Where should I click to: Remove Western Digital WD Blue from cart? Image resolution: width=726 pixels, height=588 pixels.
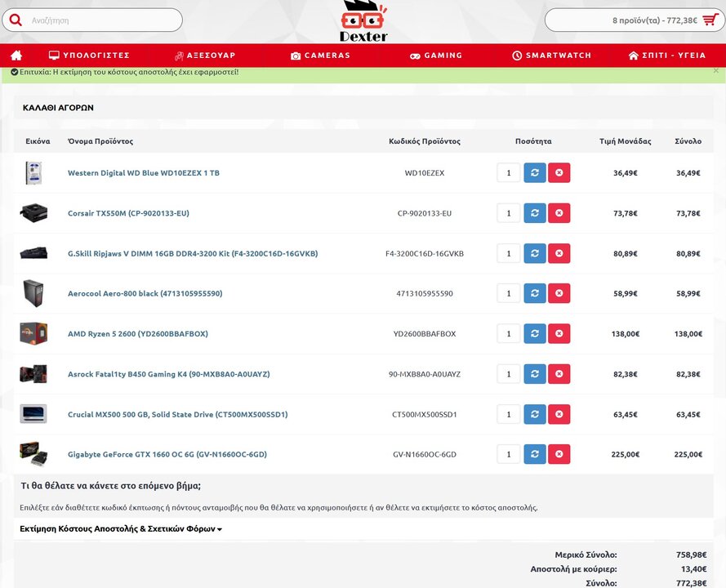coord(559,172)
